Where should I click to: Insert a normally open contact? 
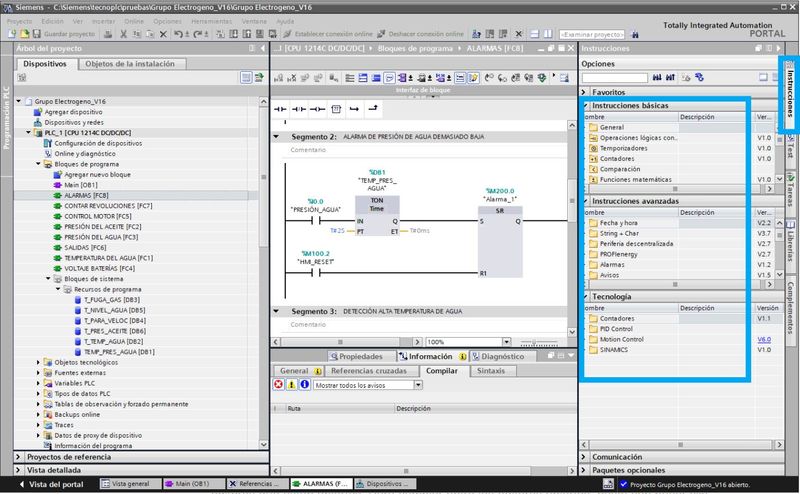click(x=280, y=109)
